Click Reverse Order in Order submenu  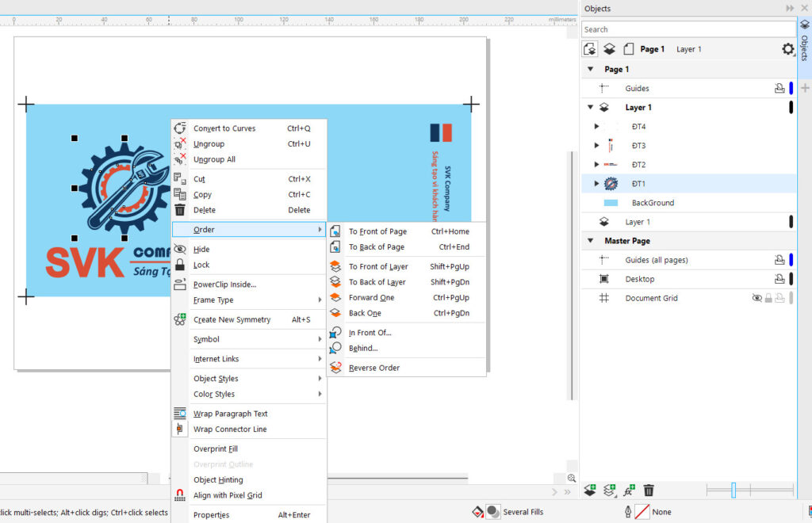373,368
